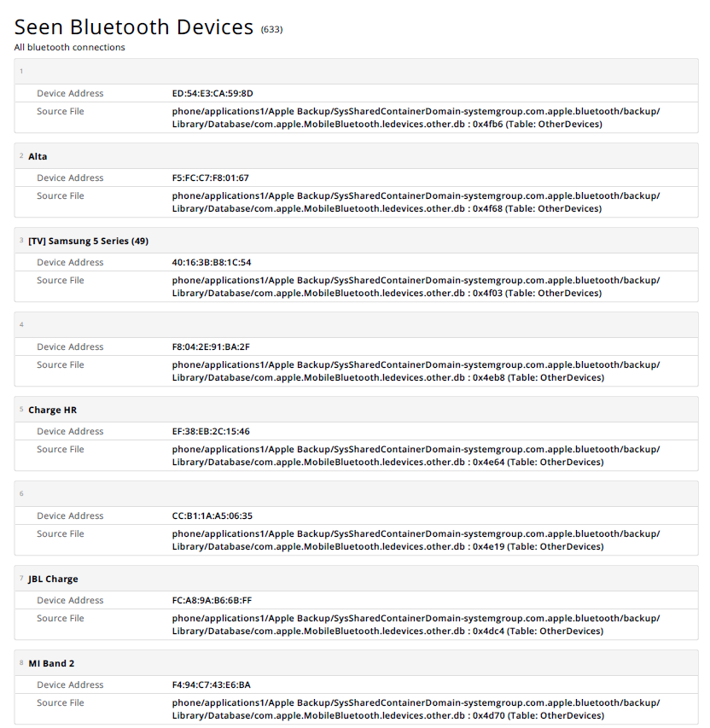This screenshot has height=728, width=710.
Task: Click the Seen Bluetooth Devices page title
Action: [x=134, y=26]
